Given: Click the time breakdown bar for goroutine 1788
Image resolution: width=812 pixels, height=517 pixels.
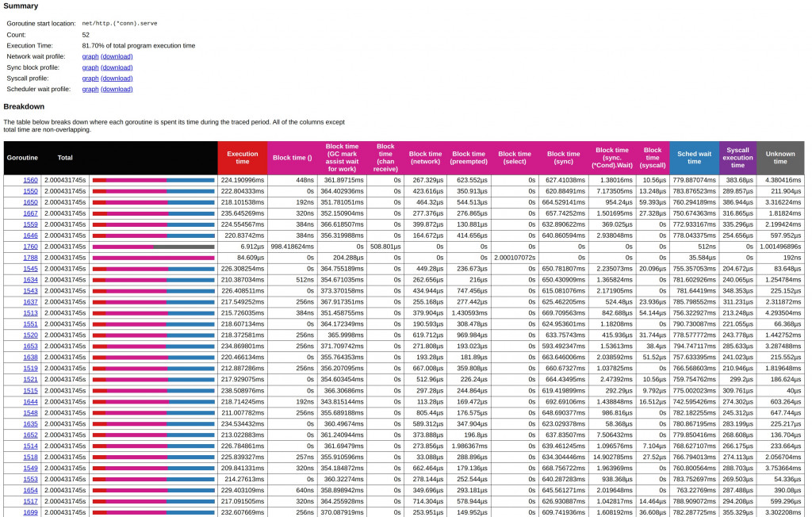Looking at the screenshot, I should (153, 258).
